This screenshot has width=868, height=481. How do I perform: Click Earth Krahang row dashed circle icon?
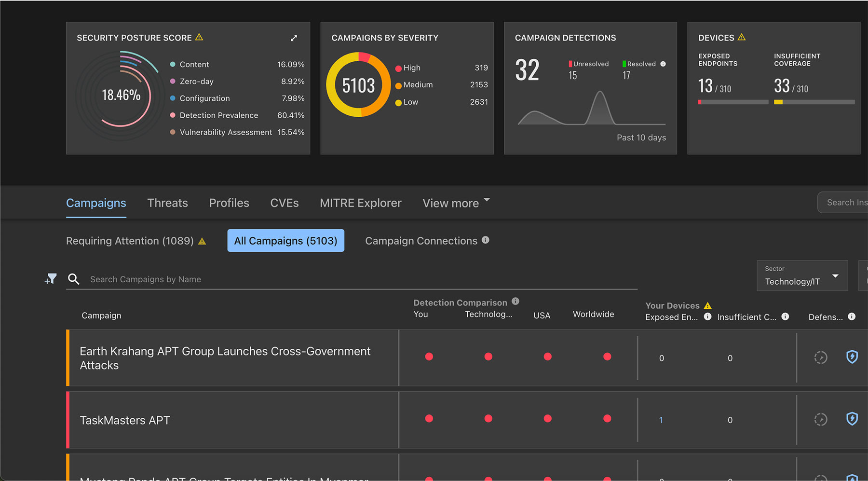(821, 357)
